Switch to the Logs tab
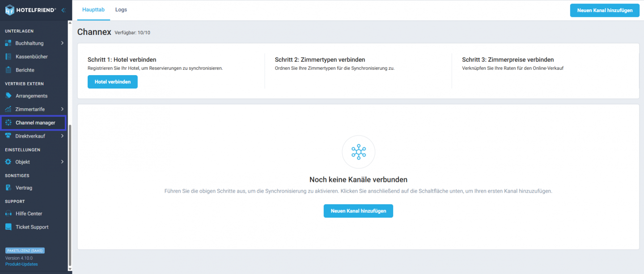This screenshot has width=644, height=274. (121, 10)
